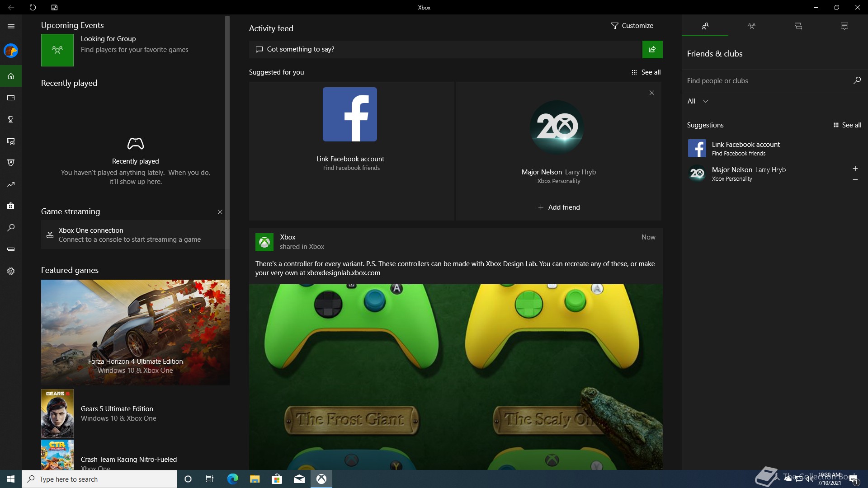Open Microsoft Edge from taskbar
The image size is (868, 488).
tap(232, 479)
